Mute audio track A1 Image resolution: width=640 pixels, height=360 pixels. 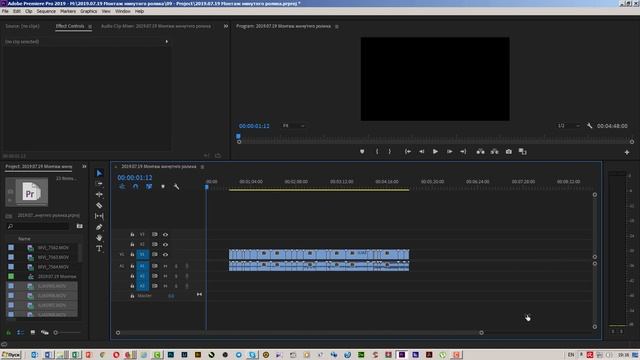165,266
